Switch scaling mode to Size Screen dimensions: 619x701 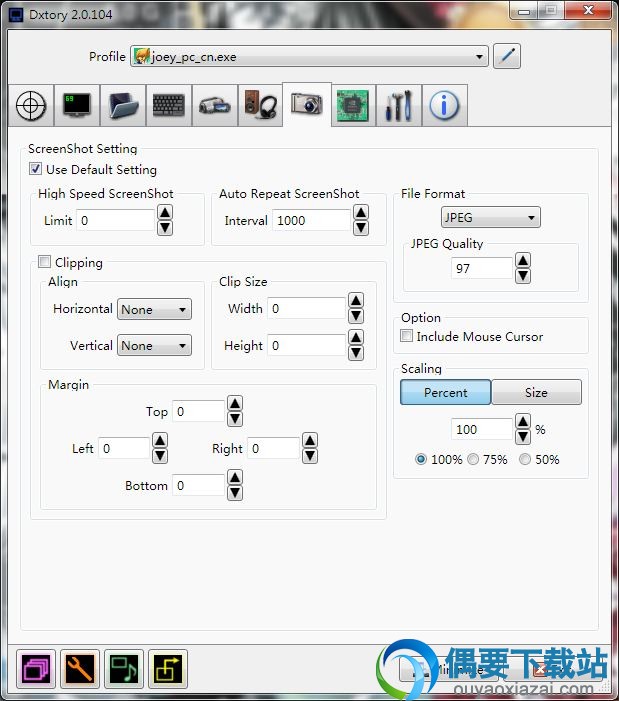click(536, 392)
